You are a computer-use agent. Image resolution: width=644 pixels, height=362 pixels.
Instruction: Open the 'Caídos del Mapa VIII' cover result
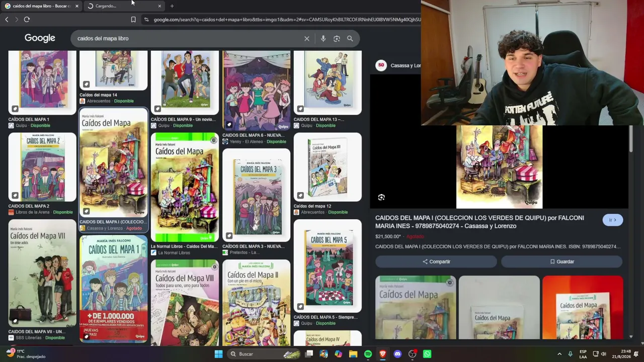point(185,302)
